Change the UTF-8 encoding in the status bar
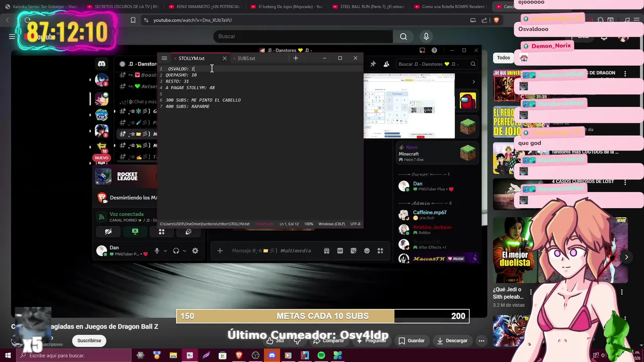The image size is (644, 362). (355, 224)
